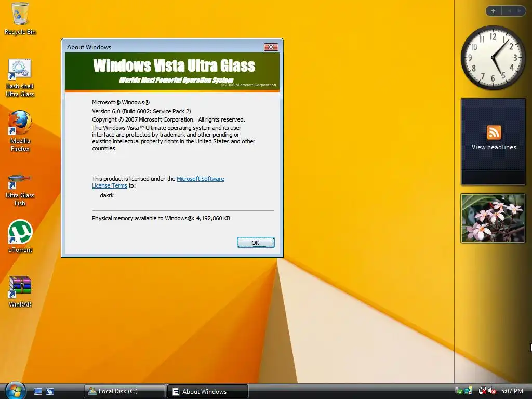Click the disconnected network tray icon
The image size is (532, 399).
point(482,391)
